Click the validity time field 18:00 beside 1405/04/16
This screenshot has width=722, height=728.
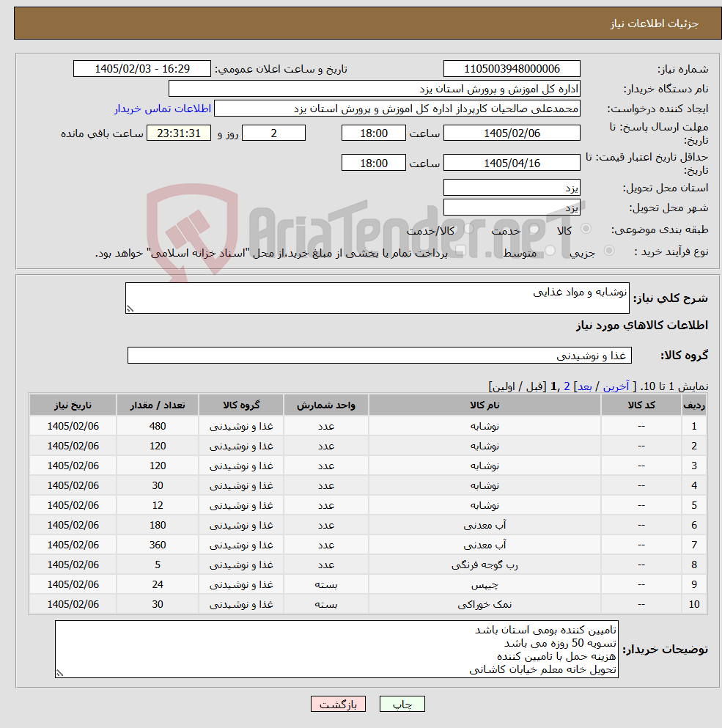pyautogui.click(x=373, y=163)
